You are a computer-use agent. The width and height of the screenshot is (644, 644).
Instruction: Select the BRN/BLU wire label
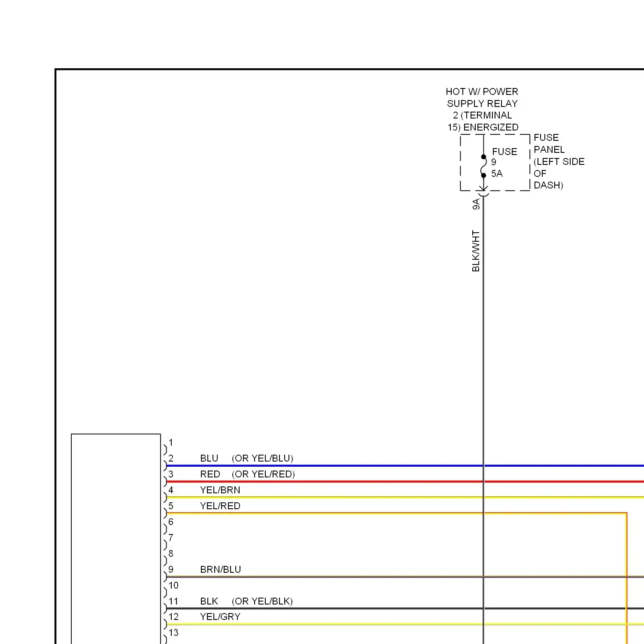coord(220,570)
